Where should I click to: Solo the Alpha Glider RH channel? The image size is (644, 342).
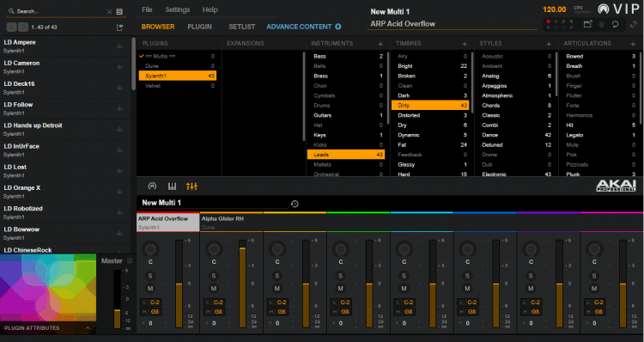[214, 276]
